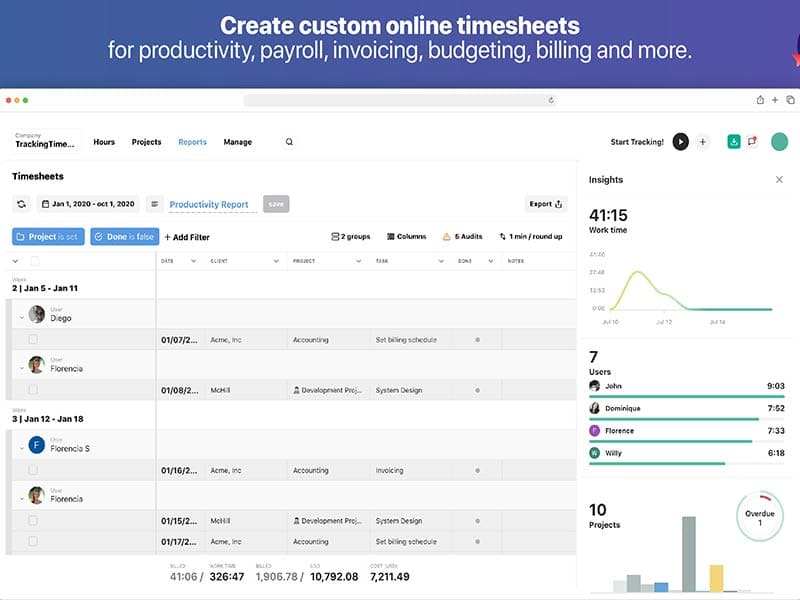The width and height of the screenshot is (800, 600).
Task: Open the notifications flag icon
Action: (x=752, y=142)
